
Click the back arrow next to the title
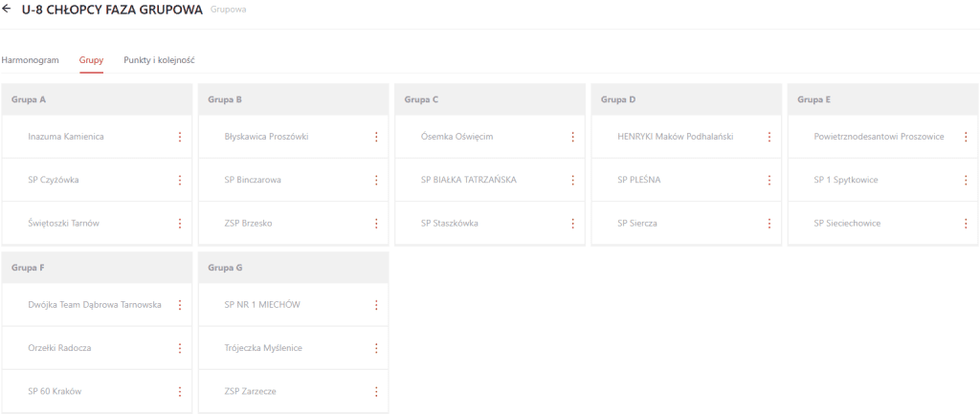(x=8, y=11)
